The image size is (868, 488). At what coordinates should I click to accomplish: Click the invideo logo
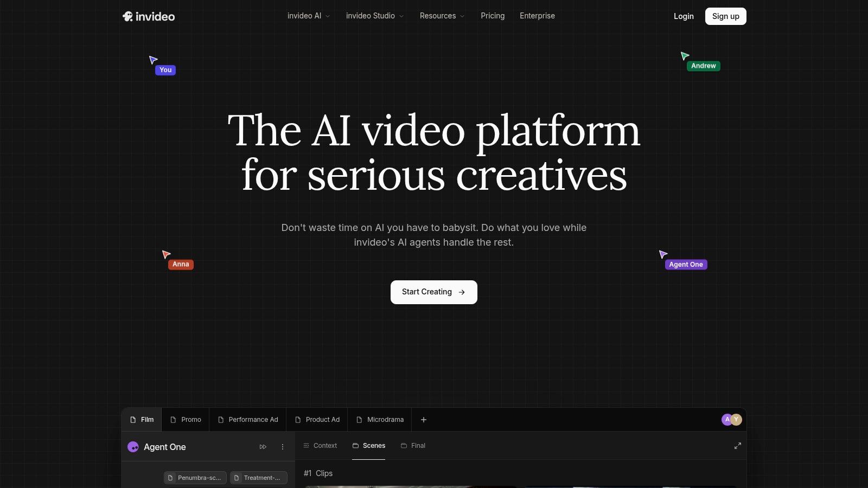pos(149,16)
